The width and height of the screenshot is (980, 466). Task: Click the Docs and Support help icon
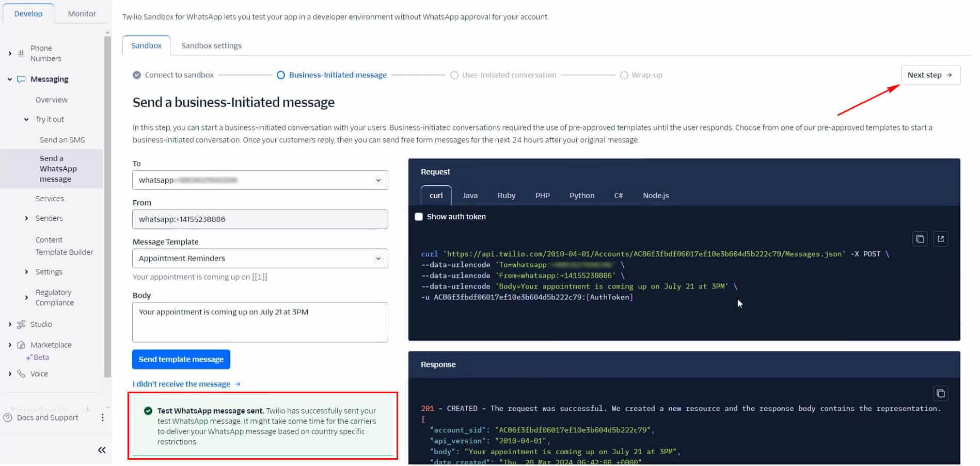8,417
